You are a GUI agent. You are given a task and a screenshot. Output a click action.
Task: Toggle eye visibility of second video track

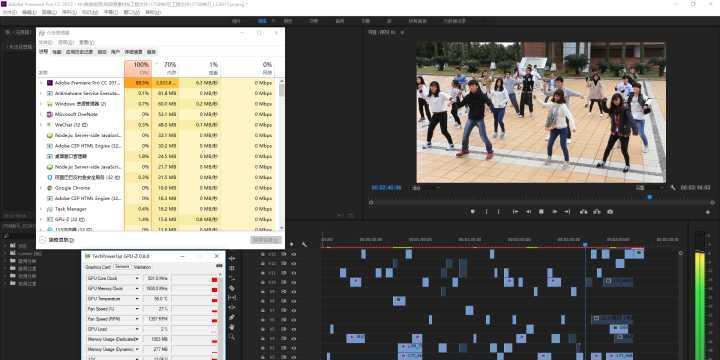click(x=293, y=263)
